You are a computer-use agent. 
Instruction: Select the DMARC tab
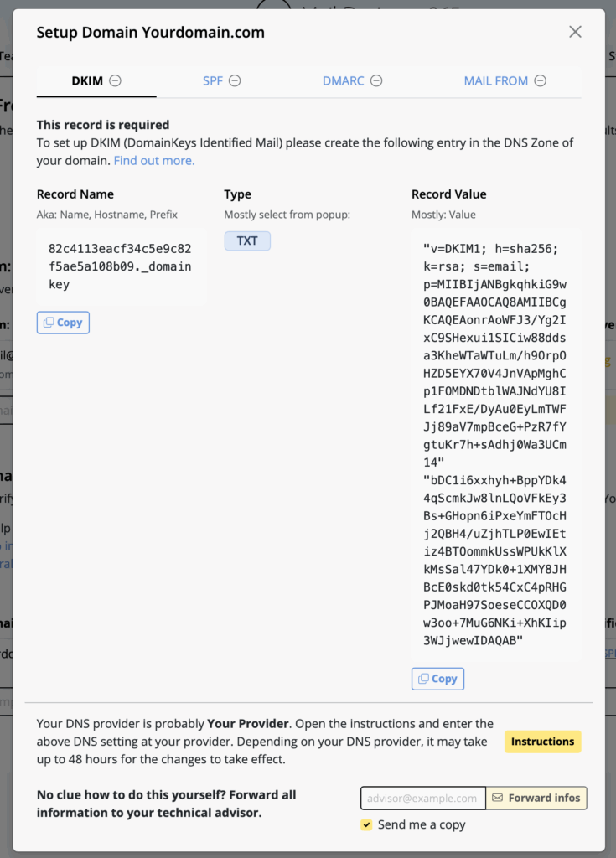(344, 81)
